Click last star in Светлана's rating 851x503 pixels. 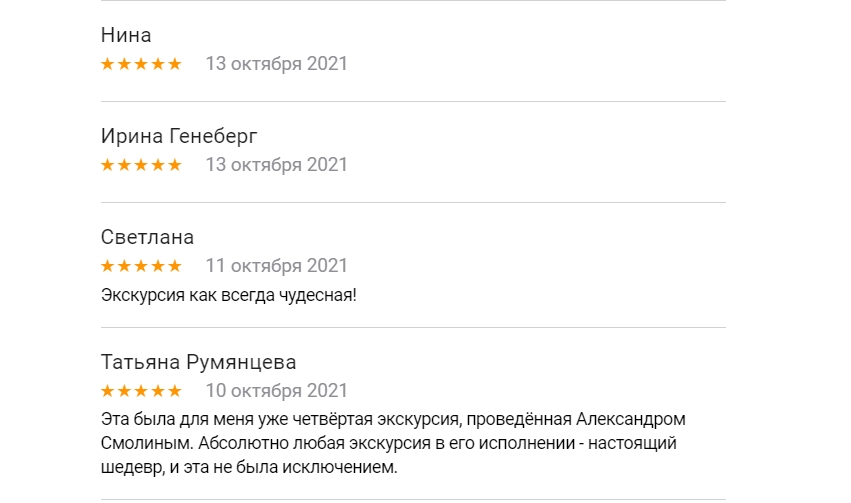pos(175,266)
